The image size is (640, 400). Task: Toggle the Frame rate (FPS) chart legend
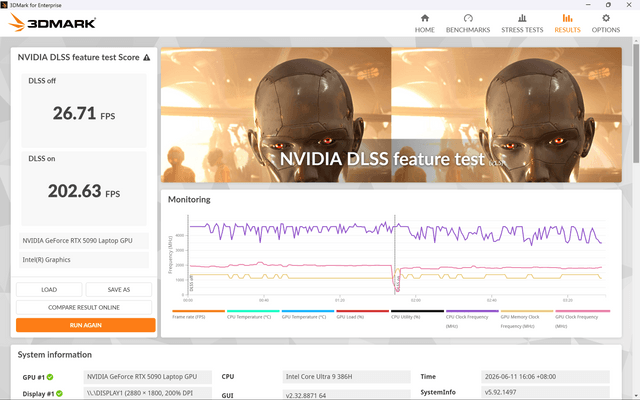198,314
